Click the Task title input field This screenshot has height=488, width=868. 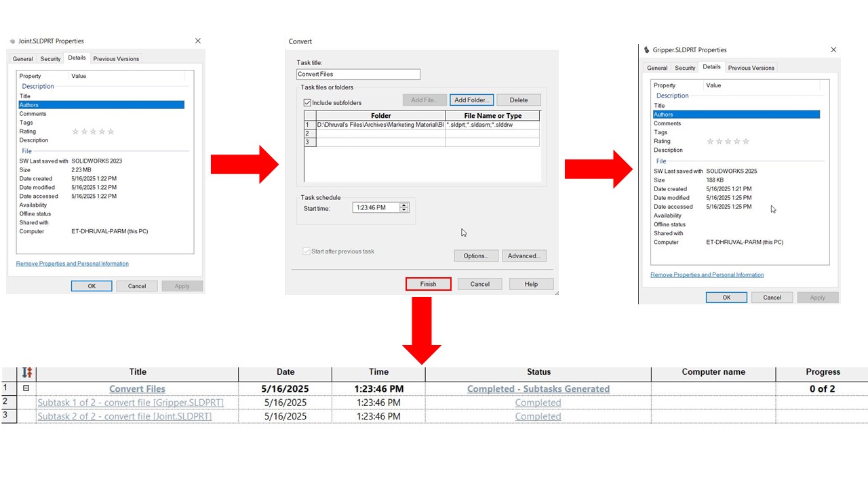pyautogui.click(x=358, y=75)
